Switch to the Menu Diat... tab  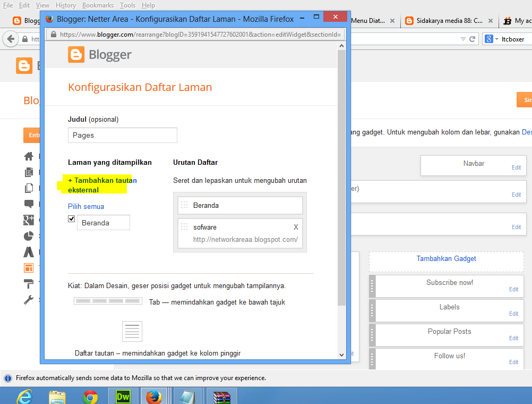368,21
